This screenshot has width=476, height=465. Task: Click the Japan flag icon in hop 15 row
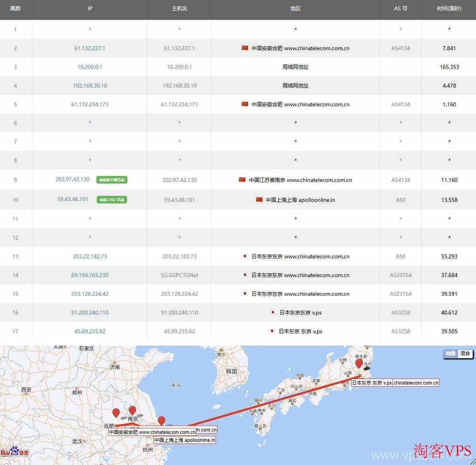tap(245, 294)
